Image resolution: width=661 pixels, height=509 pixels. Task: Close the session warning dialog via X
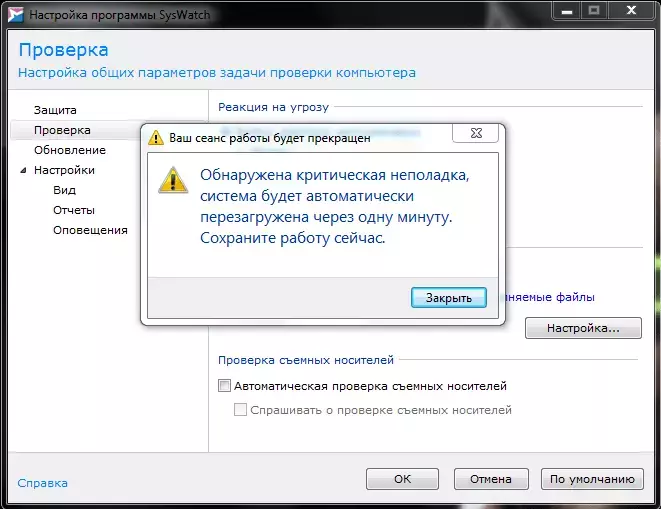(x=476, y=133)
